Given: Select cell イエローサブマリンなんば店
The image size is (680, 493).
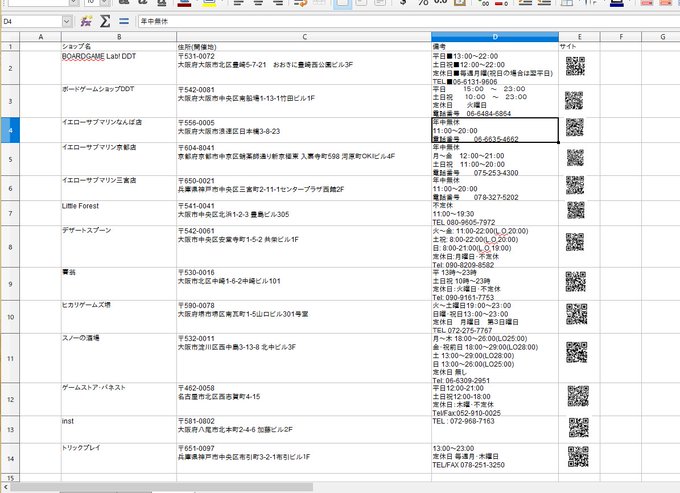Looking at the screenshot, I should coord(119,130).
